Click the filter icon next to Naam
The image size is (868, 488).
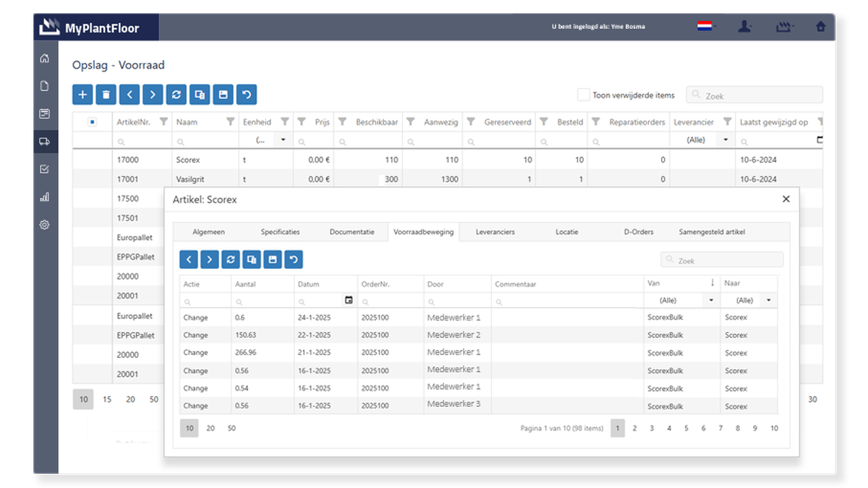coord(231,121)
